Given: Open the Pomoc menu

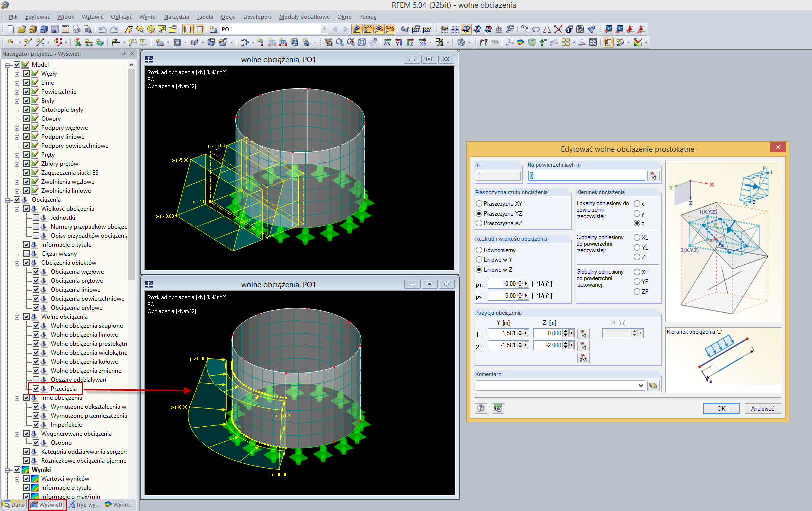Looking at the screenshot, I should 368,17.
